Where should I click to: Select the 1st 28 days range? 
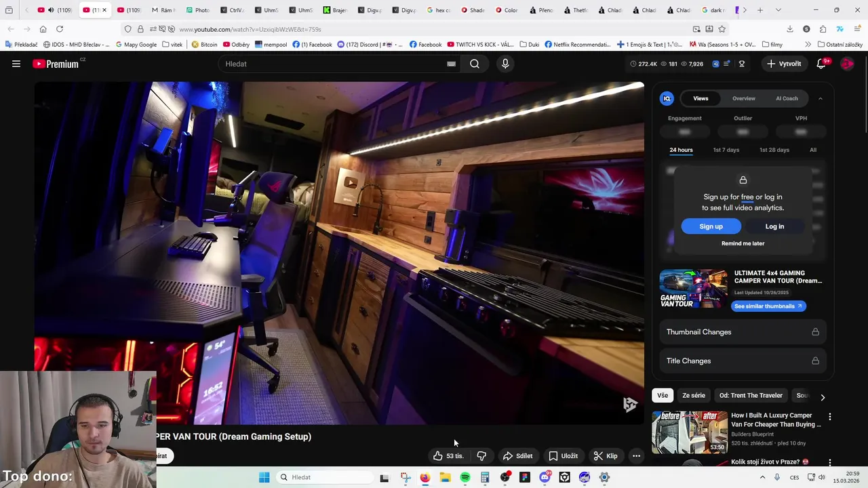point(774,150)
